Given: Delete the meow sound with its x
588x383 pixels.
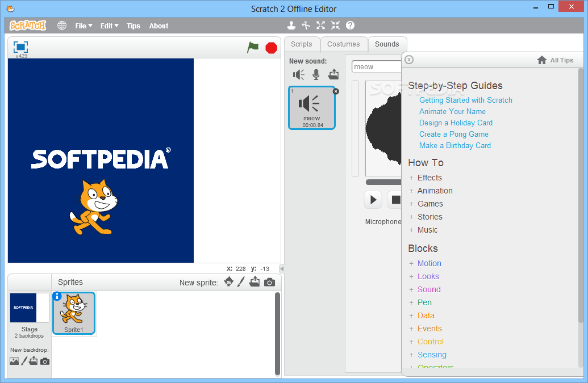Looking at the screenshot, I should 336,91.
